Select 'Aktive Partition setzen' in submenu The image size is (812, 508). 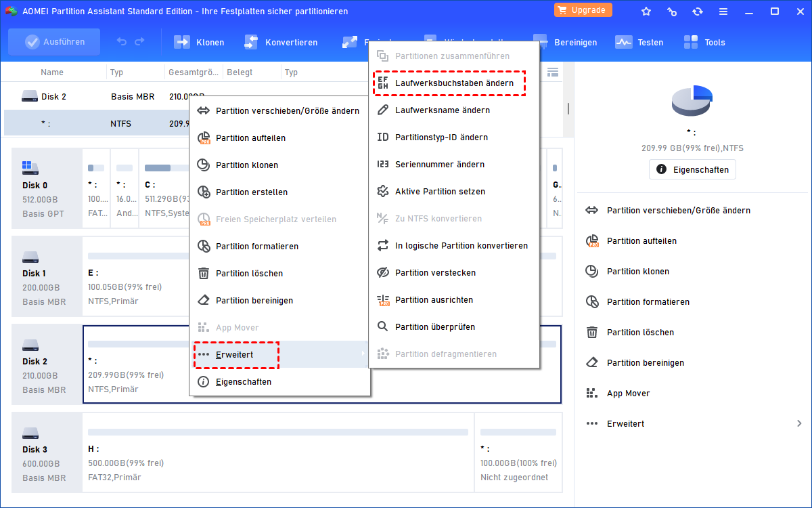coord(454,191)
